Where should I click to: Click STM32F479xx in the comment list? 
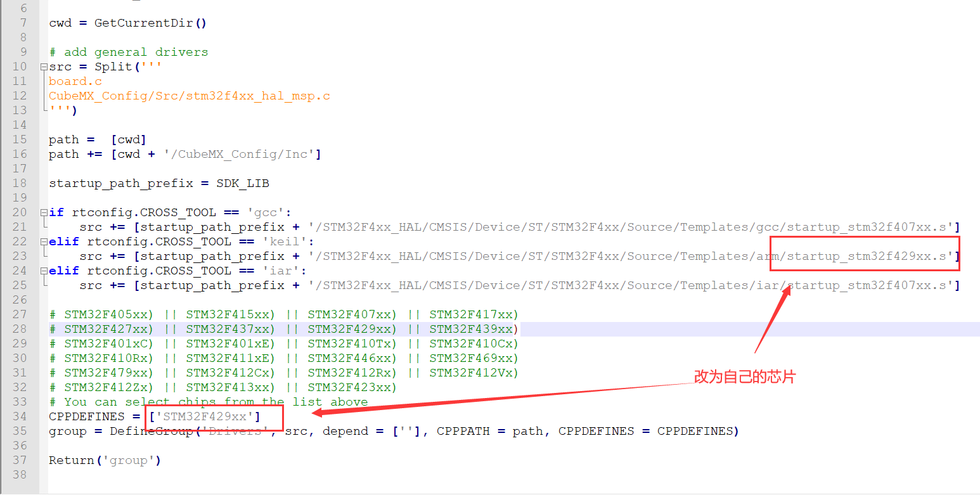[x=106, y=373]
